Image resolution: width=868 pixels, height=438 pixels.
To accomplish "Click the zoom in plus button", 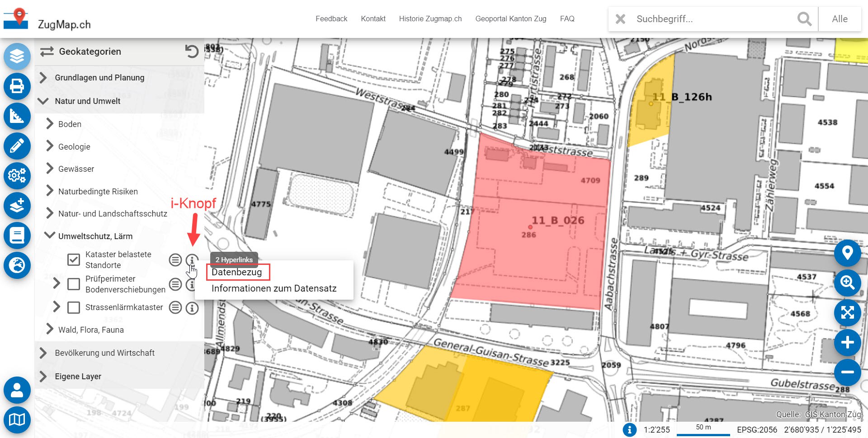I will [x=847, y=343].
